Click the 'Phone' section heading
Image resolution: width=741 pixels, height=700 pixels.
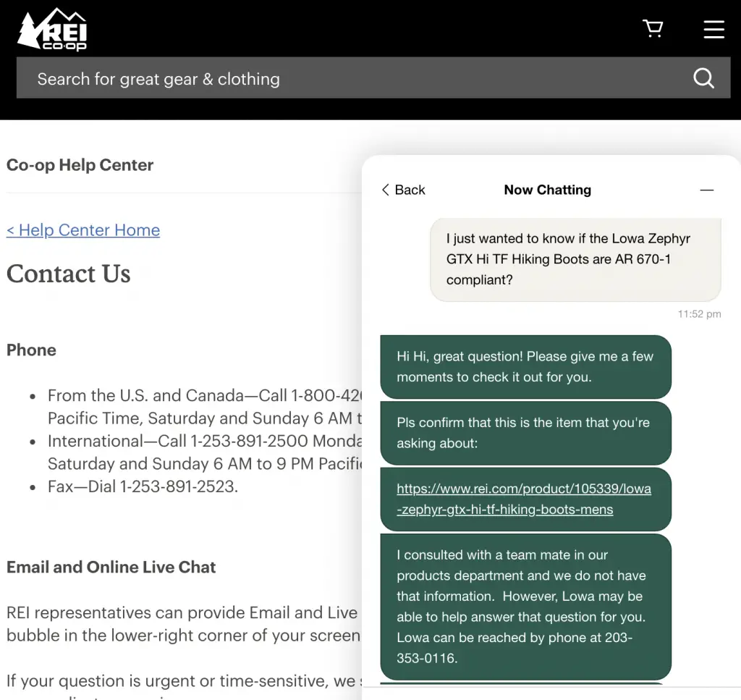pos(31,350)
